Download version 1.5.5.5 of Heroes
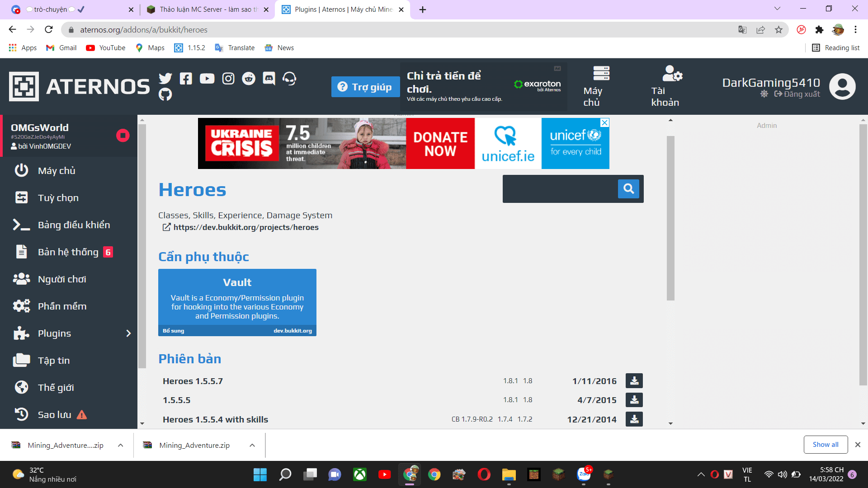This screenshot has height=488, width=868. click(x=634, y=400)
